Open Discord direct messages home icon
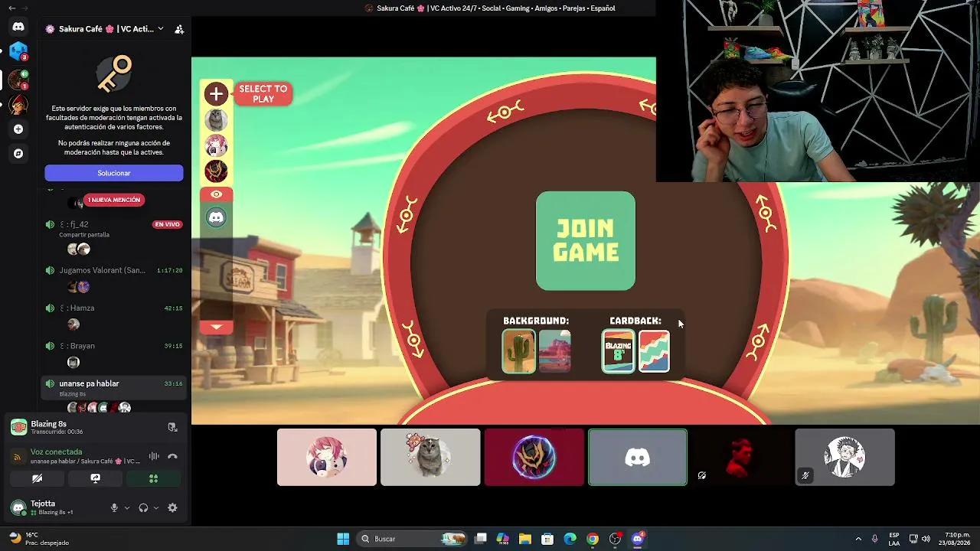This screenshot has width=980, height=551. coord(18,27)
